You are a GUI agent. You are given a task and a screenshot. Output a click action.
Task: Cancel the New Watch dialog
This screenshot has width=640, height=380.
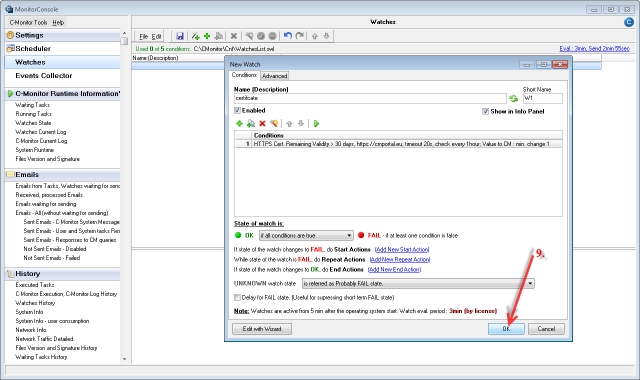tap(546, 329)
